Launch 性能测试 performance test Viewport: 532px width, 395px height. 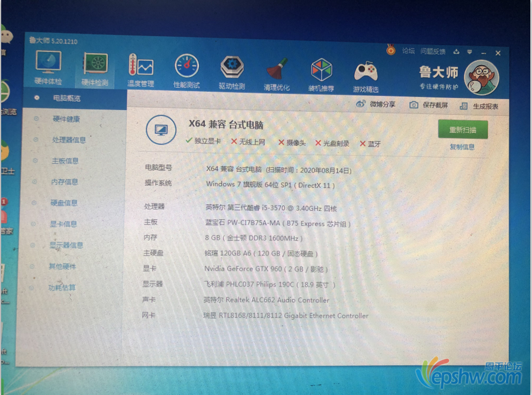(187, 71)
